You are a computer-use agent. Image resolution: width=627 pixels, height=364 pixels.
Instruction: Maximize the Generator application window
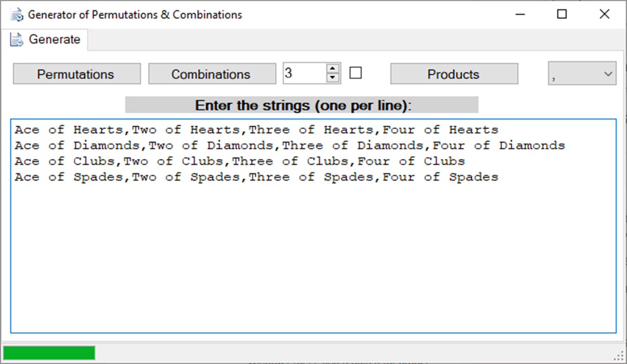562,14
